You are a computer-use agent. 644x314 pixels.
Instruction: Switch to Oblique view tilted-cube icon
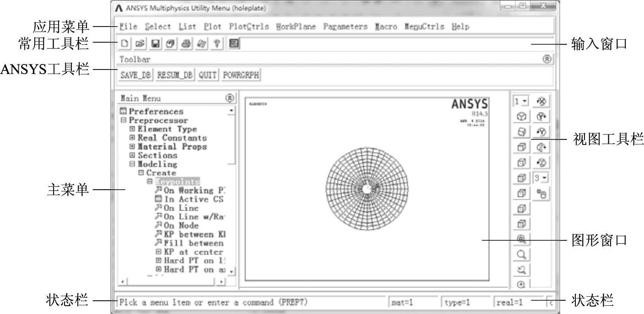pos(521,132)
